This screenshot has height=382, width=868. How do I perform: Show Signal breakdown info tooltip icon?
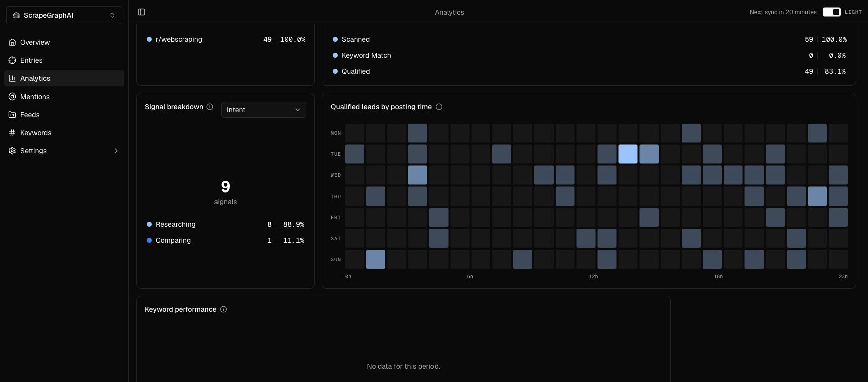(x=210, y=107)
